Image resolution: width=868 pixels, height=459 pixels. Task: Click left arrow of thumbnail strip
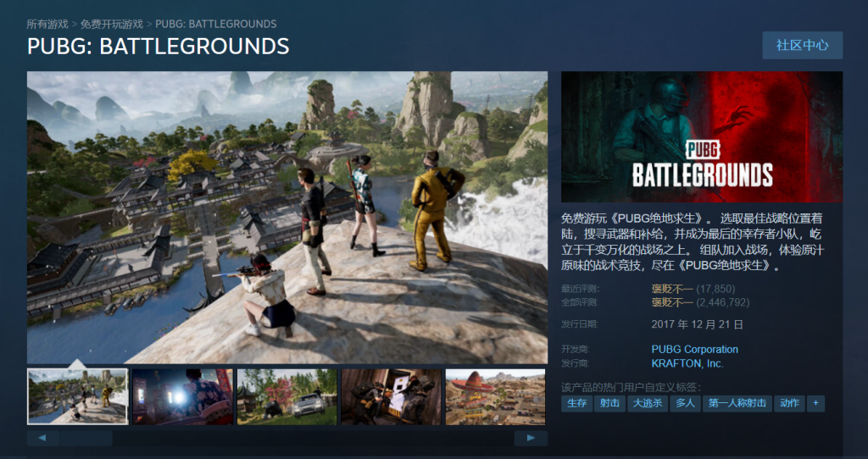43,439
